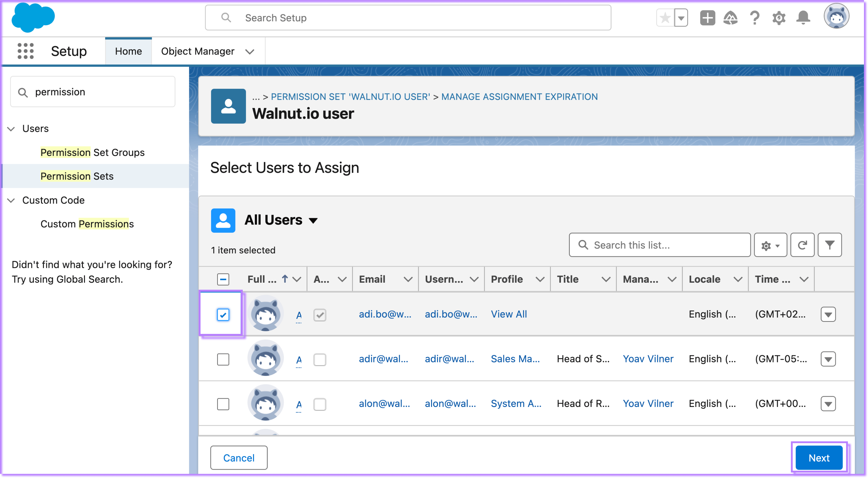The height and width of the screenshot is (478, 868).
Task: Switch to the Home tab
Action: click(x=128, y=51)
